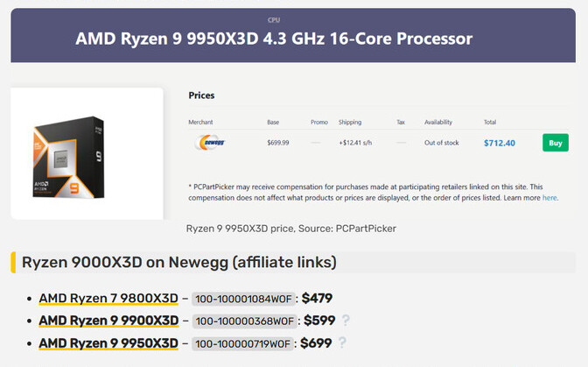Click the Base price column header

click(x=273, y=122)
